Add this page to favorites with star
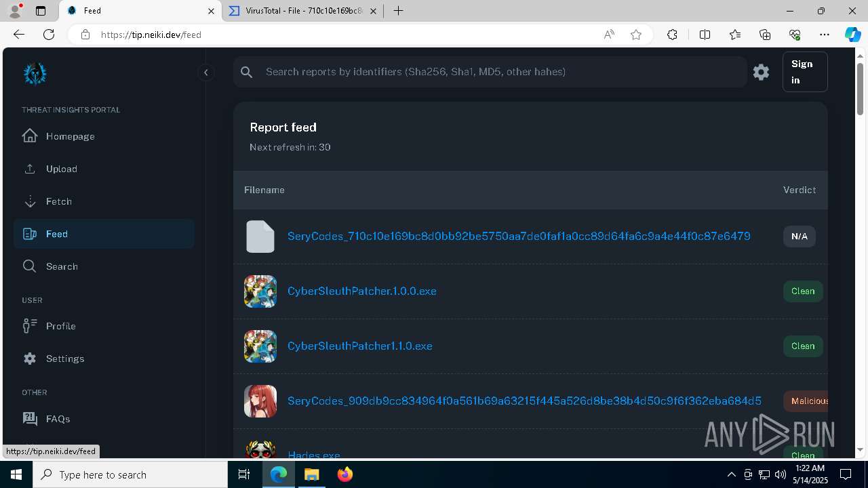 pyautogui.click(x=636, y=35)
